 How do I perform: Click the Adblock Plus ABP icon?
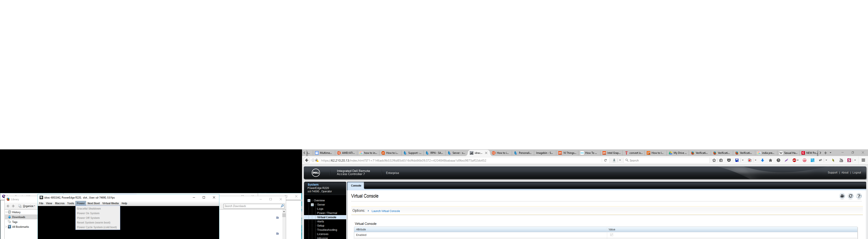coord(794,160)
